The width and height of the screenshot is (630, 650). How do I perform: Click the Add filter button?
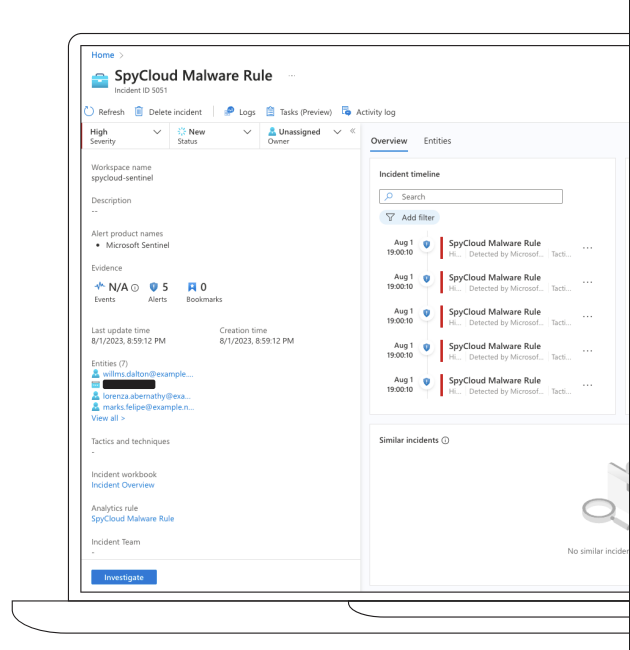[410, 217]
